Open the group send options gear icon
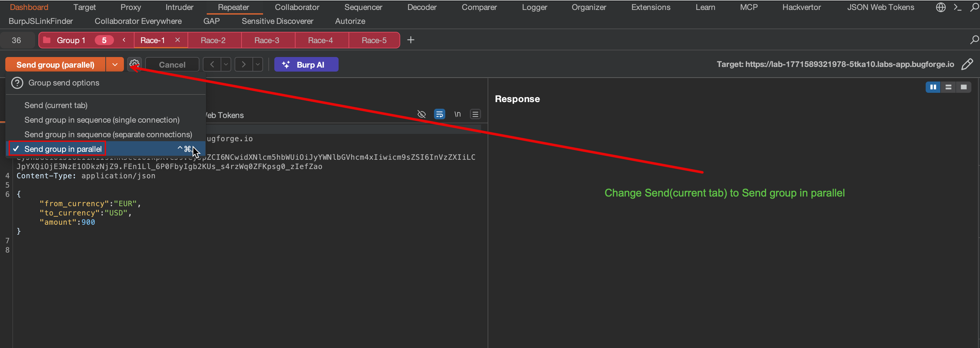Viewport: 980px width, 348px height. pyautogui.click(x=134, y=64)
